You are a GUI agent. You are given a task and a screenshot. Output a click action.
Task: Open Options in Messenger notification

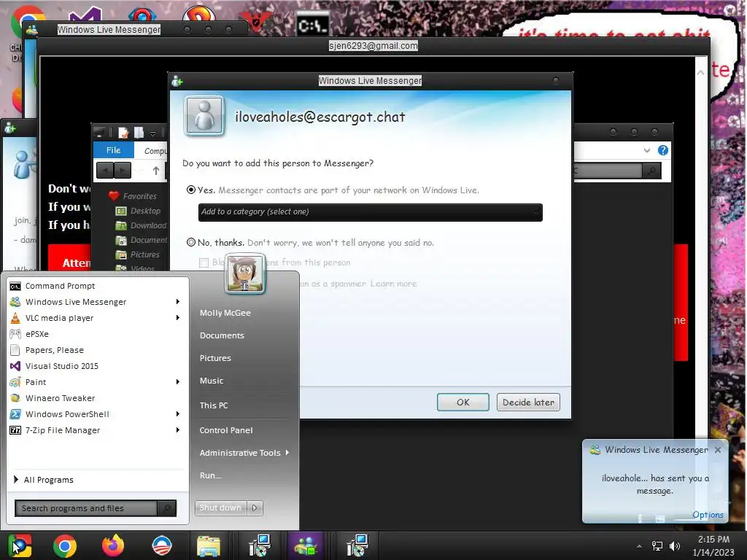[708, 515]
